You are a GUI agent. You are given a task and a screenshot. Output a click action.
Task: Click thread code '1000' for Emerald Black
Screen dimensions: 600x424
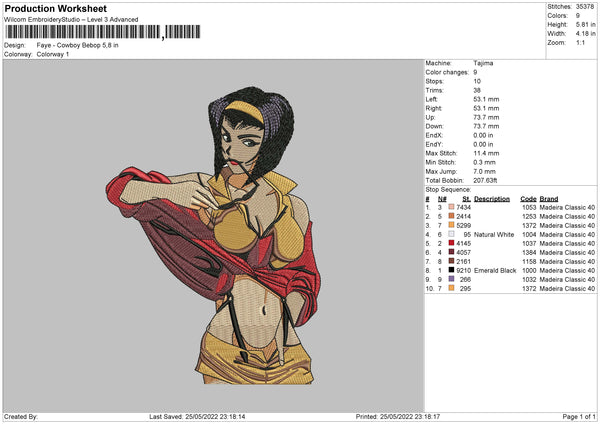pos(529,270)
